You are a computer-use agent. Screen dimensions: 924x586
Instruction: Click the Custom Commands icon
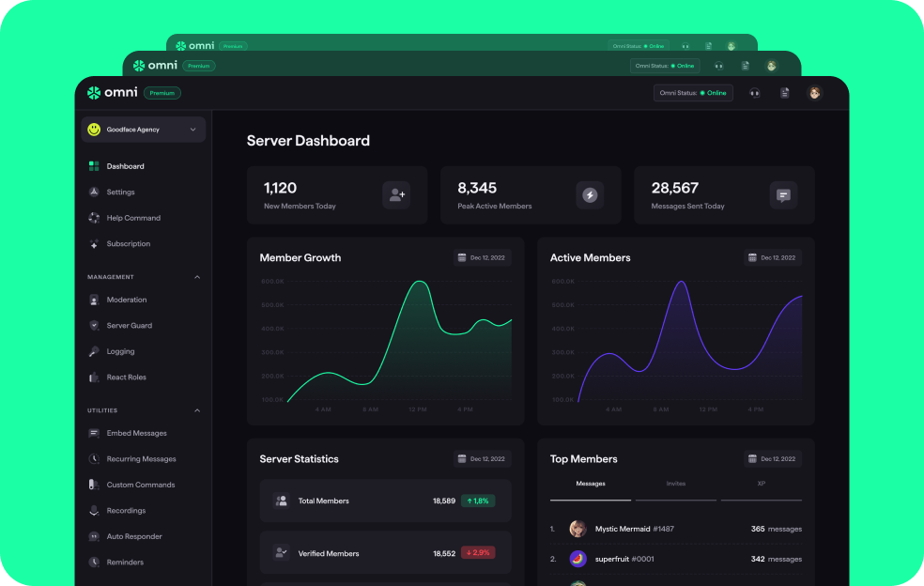[x=94, y=485]
